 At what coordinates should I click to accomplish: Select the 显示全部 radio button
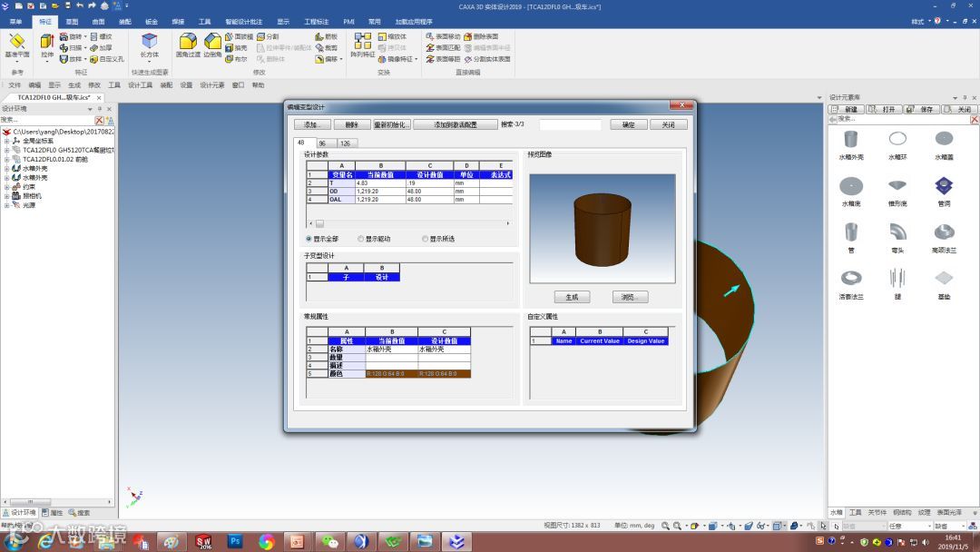309,239
